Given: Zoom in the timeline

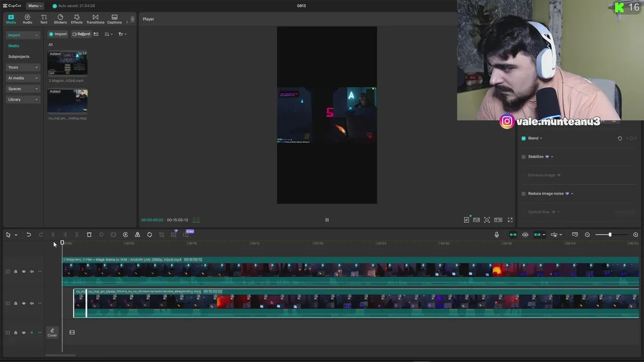Looking at the screenshot, I should click(x=635, y=235).
